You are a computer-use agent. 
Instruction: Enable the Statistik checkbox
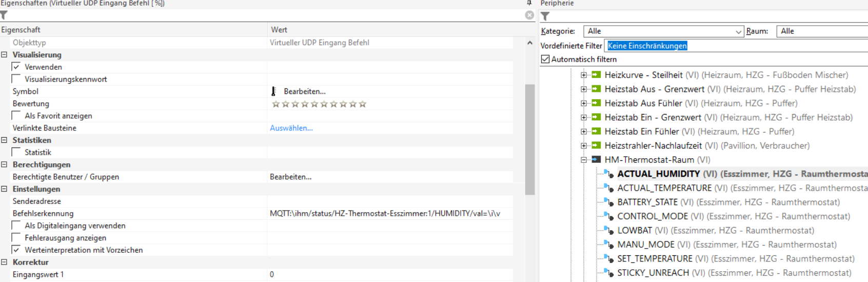coord(16,152)
